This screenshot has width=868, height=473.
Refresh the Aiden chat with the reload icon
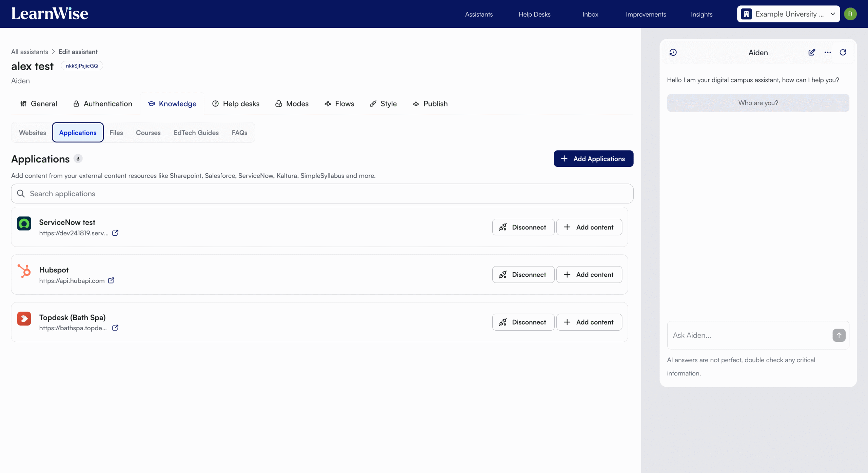(843, 52)
